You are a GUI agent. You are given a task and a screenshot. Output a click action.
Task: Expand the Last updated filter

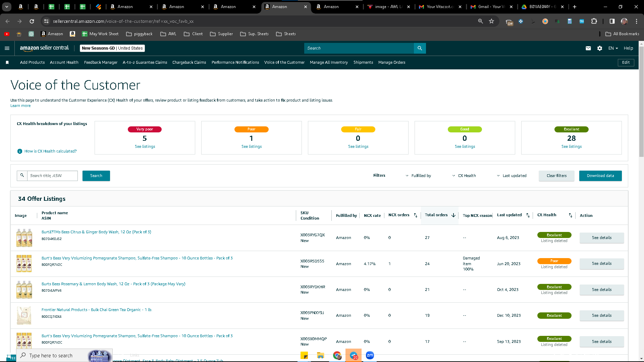pyautogui.click(x=512, y=176)
